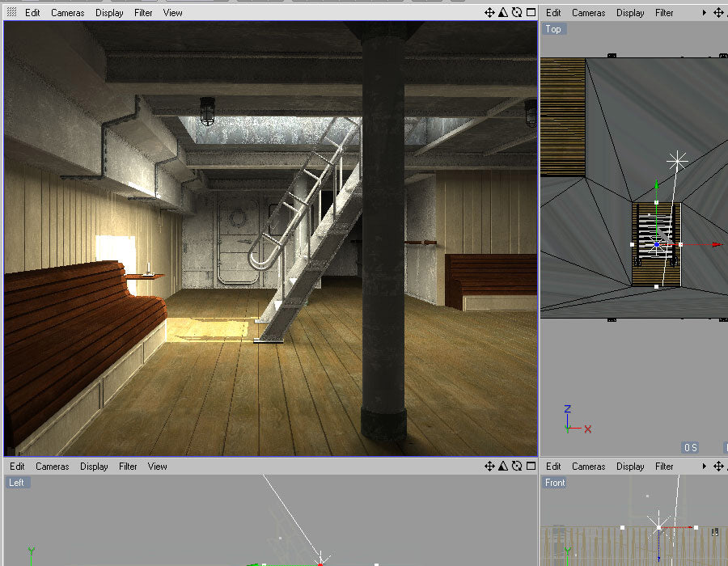Open the Filter menu of the Perspective viewport
The width and height of the screenshot is (728, 566).
pyautogui.click(x=143, y=12)
